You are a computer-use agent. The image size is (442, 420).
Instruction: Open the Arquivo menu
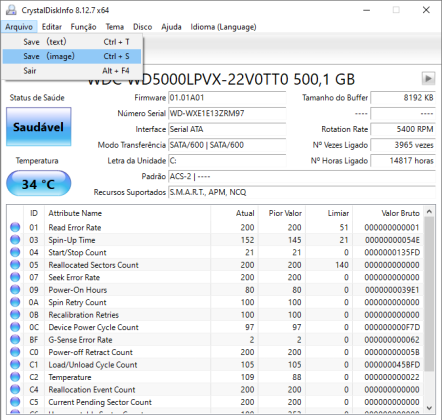click(x=19, y=27)
